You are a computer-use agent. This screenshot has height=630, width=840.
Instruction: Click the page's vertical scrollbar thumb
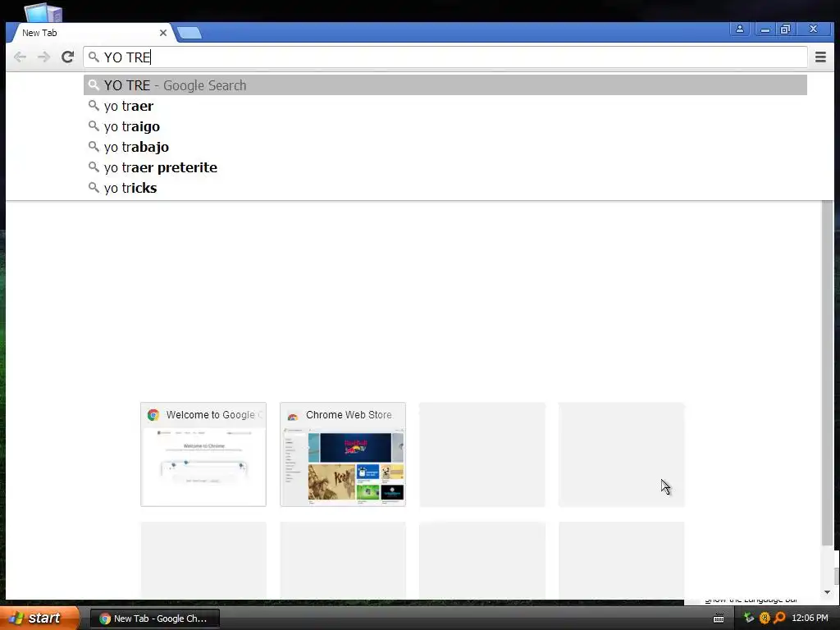pos(828,374)
